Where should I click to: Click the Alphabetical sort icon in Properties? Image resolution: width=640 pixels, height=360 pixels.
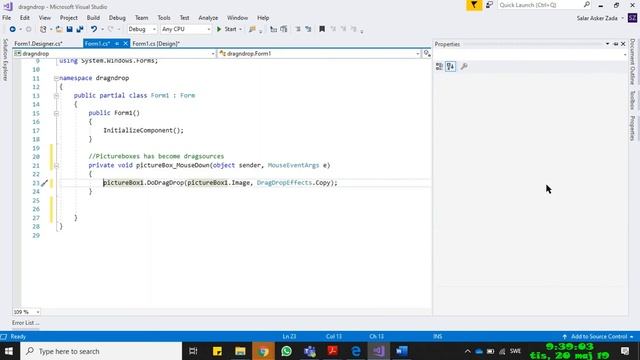click(x=451, y=67)
